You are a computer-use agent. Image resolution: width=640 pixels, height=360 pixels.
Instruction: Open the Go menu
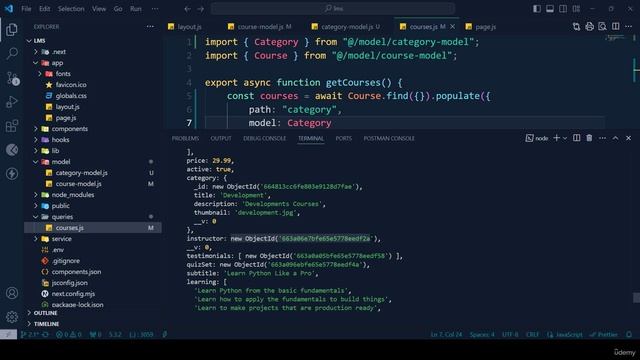point(118,9)
